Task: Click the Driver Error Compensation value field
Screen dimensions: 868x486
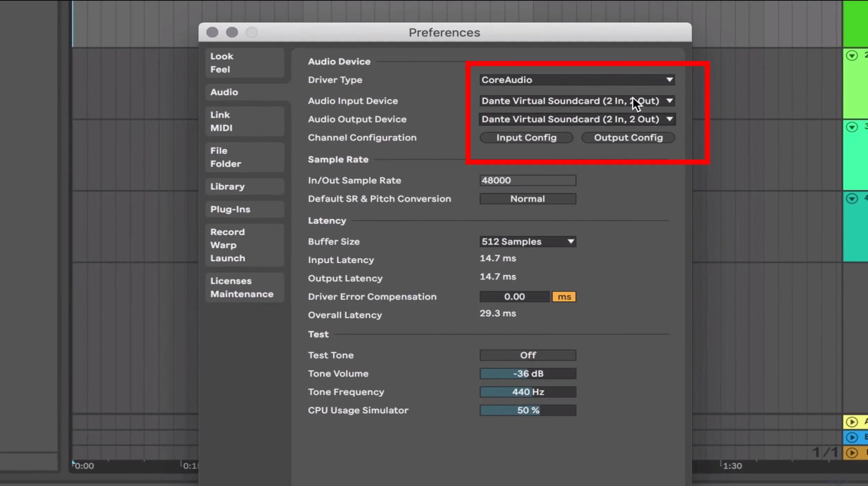Action: [x=515, y=297]
